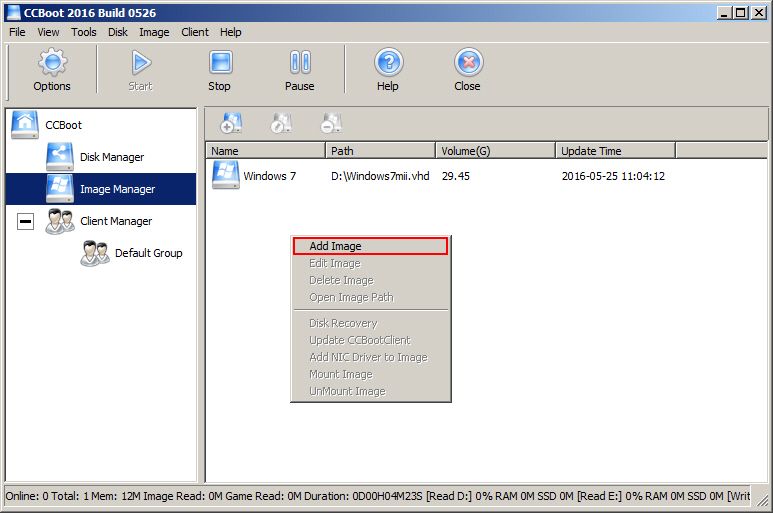Choose Mount Image in context menu
The height and width of the screenshot is (513, 773).
coord(370,374)
